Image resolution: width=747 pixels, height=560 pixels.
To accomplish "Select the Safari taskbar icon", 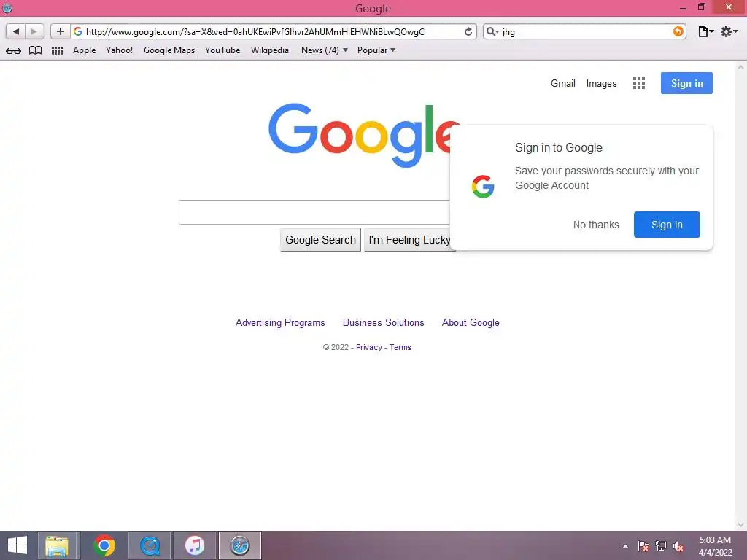I will (x=239, y=545).
